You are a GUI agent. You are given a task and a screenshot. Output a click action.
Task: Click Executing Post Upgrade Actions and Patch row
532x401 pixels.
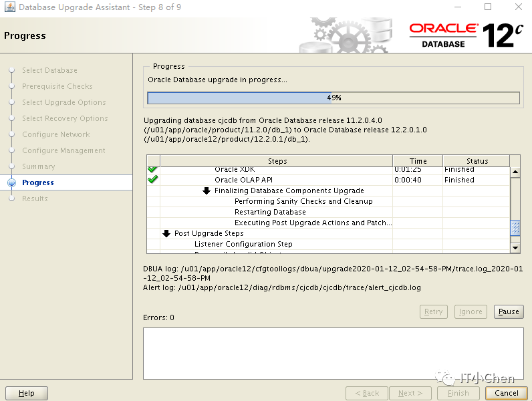coord(328,223)
